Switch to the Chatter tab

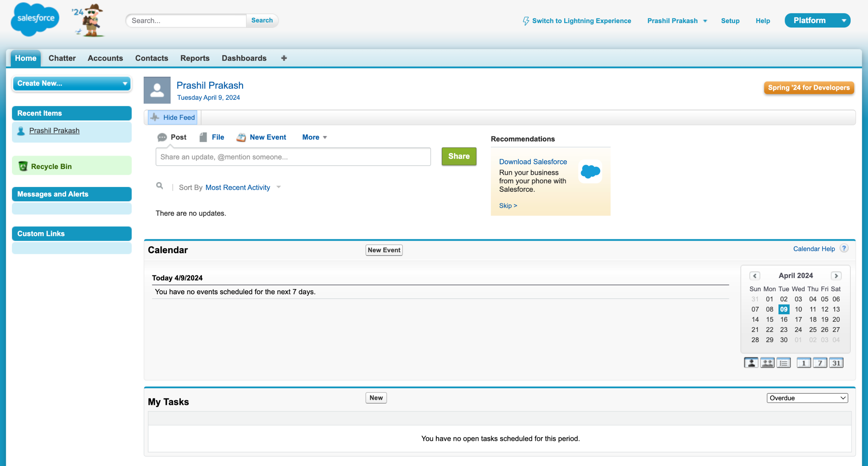tap(62, 58)
